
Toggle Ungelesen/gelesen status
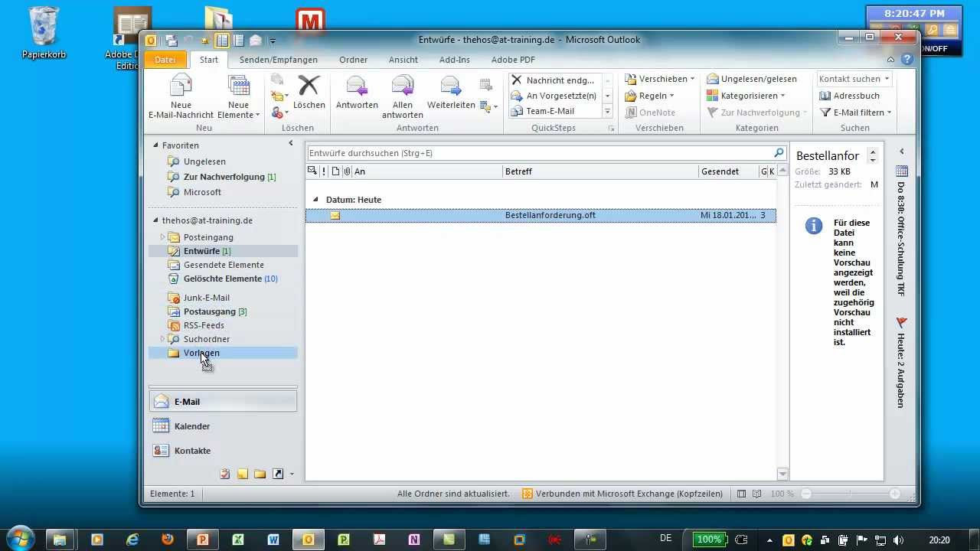click(752, 79)
